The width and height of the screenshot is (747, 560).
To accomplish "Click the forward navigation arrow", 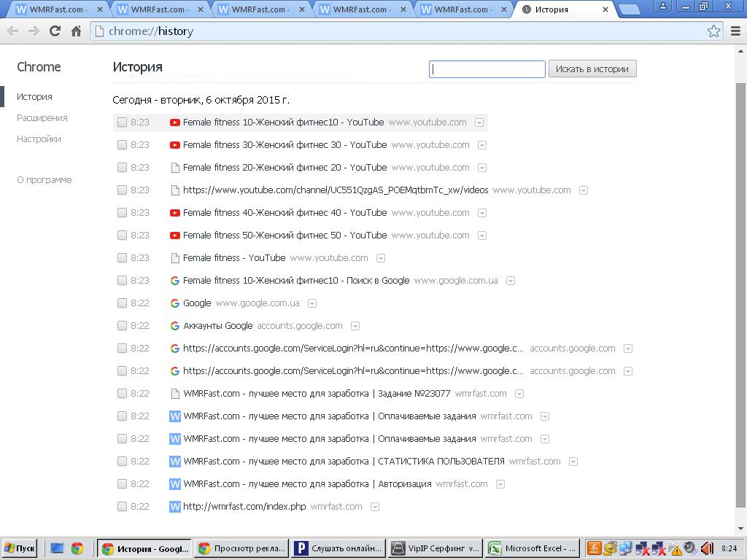I will (34, 31).
